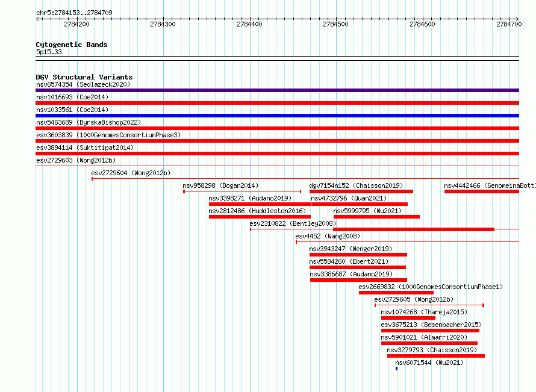Screen dimensions: 536x392
Task: Select esv2729605 (Wong2012b) label
Action: tap(414, 299)
